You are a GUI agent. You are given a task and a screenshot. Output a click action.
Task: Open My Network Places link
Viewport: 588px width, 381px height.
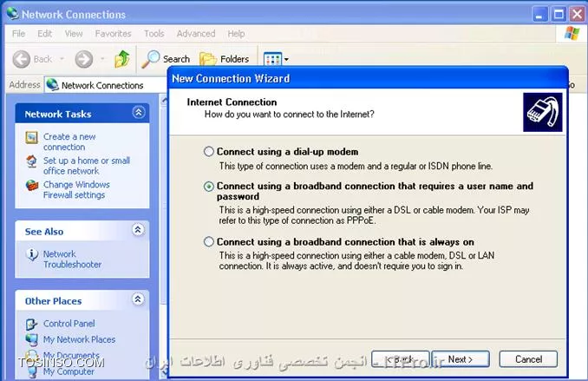(79, 339)
